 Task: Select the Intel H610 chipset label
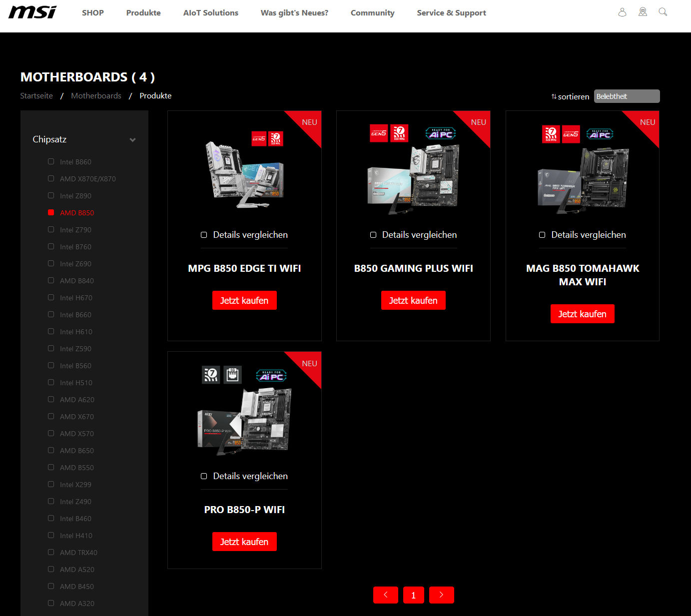[76, 332]
